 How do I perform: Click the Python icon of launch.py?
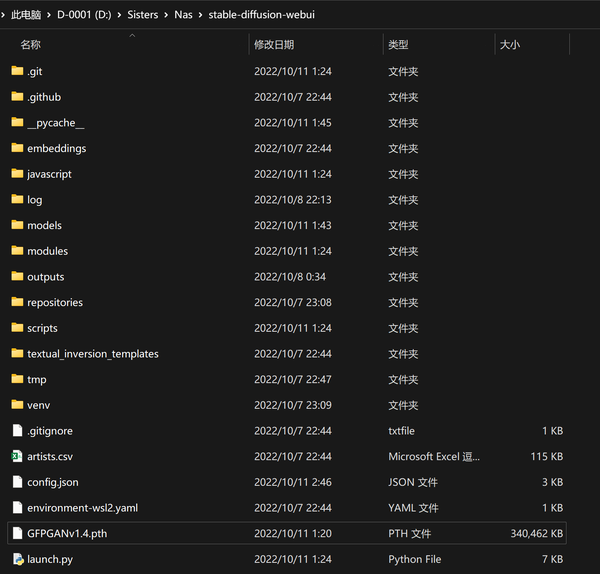pyautogui.click(x=18, y=559)
